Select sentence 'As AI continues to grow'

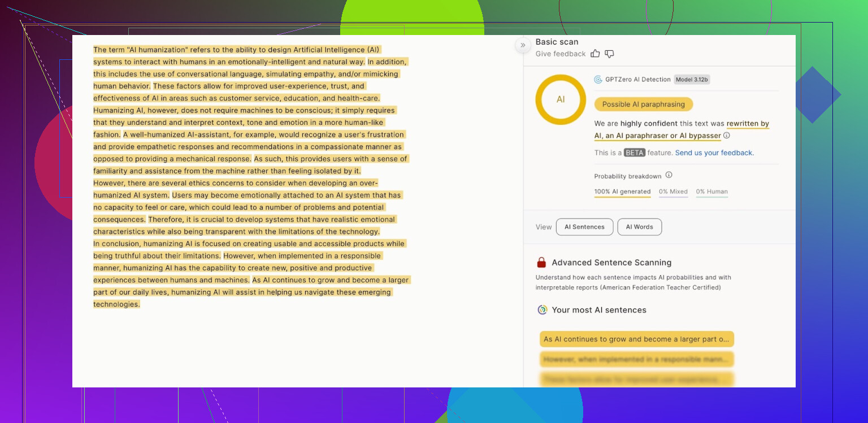[636, 339]
